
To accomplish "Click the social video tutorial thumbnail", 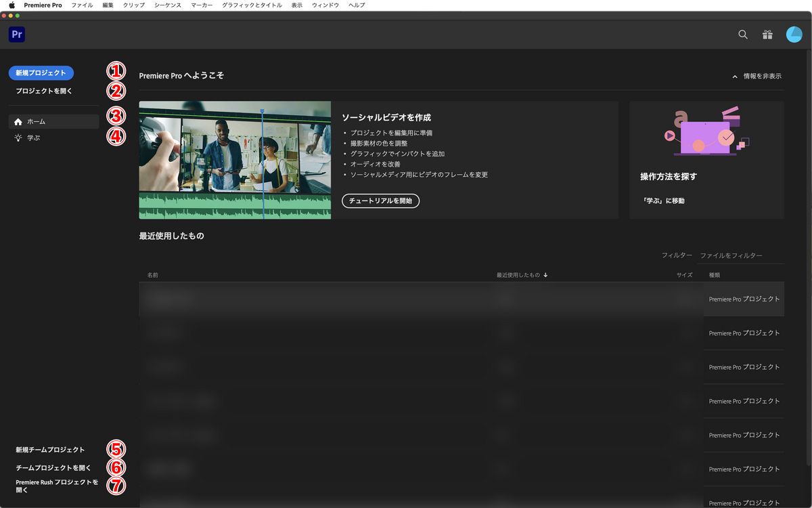I will point(235,160).
